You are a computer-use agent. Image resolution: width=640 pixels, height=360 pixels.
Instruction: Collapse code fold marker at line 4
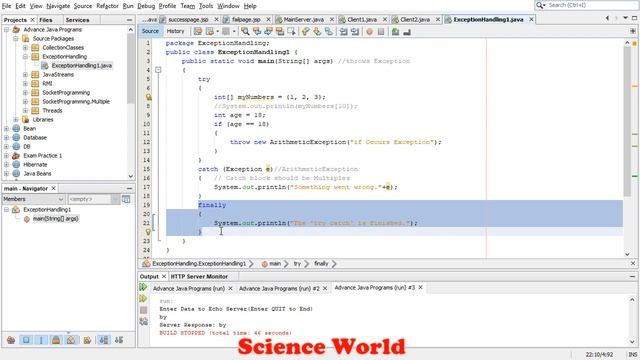pyautogui.click(x=158, y=70)
